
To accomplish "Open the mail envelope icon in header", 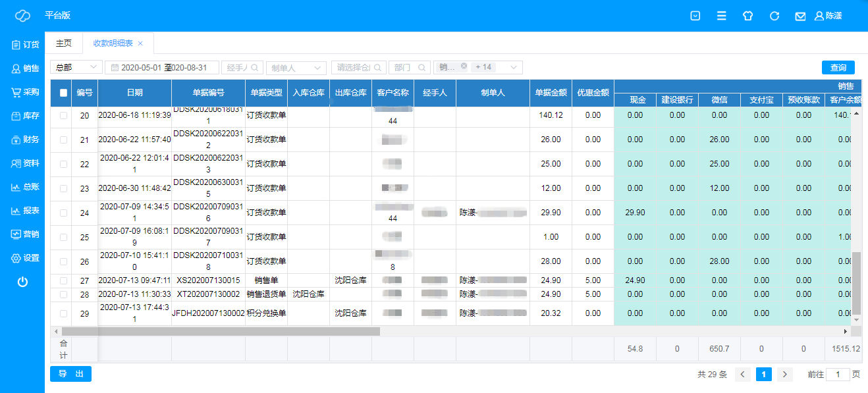I will coord(800,16).
